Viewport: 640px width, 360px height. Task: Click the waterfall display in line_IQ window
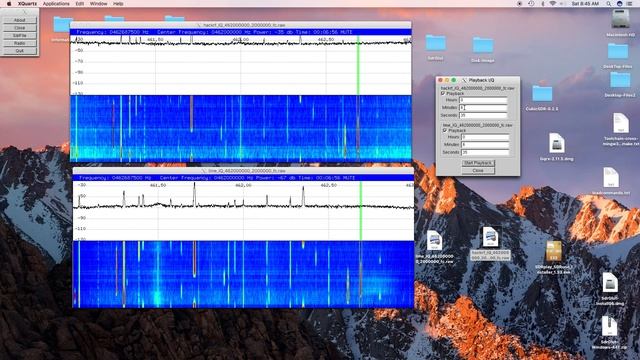tap(243, 274)
